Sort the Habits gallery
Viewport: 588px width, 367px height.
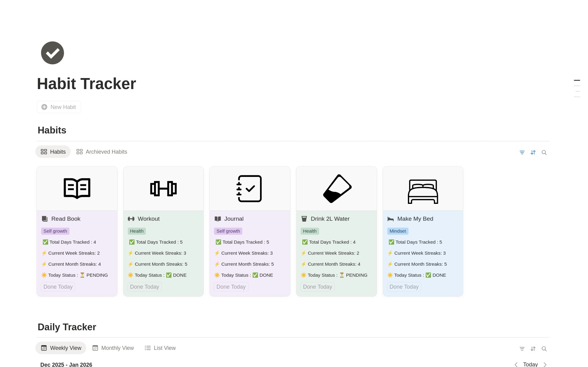[533, 152]
